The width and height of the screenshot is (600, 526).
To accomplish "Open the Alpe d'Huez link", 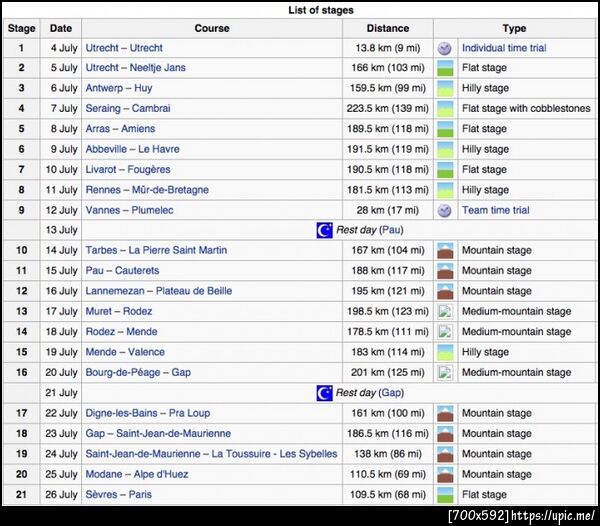I will [x=161, y=474].
